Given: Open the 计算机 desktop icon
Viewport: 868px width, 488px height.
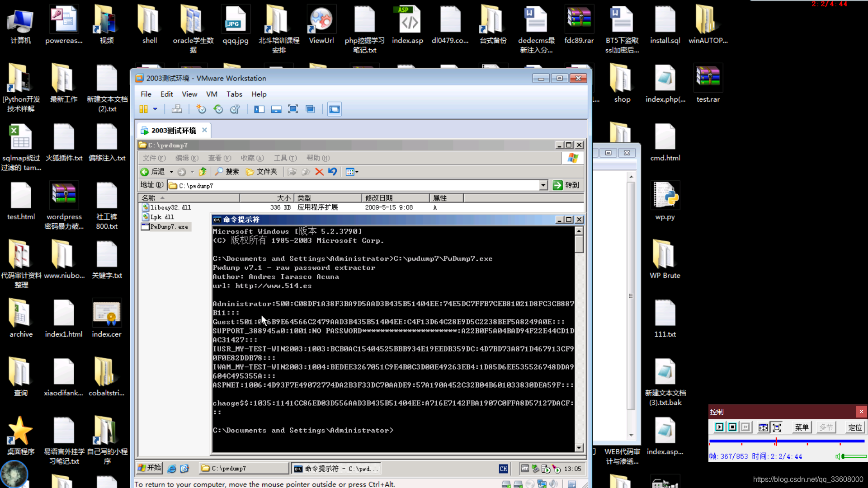Looking at the screenshot, I should [x=21, y=25].
